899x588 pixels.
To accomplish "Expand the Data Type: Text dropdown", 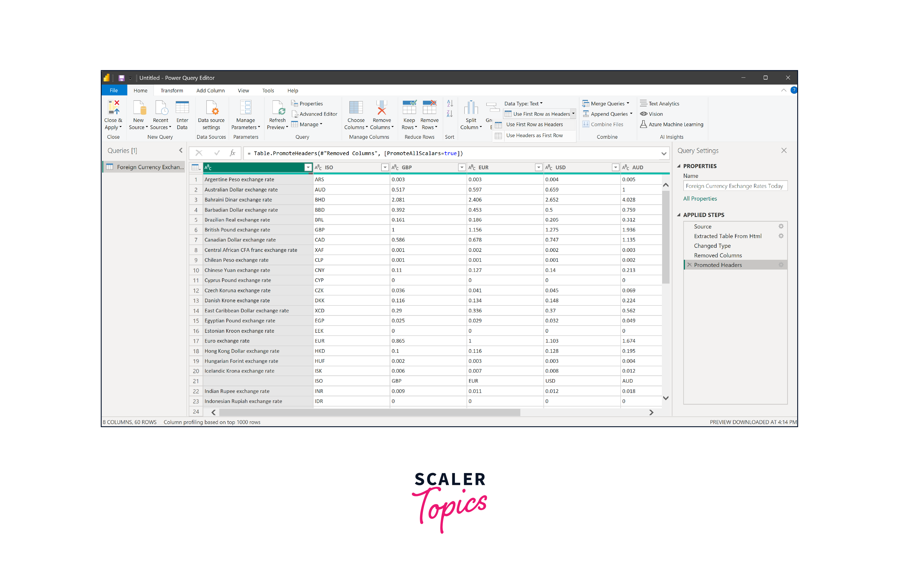I will coord(523,104).
